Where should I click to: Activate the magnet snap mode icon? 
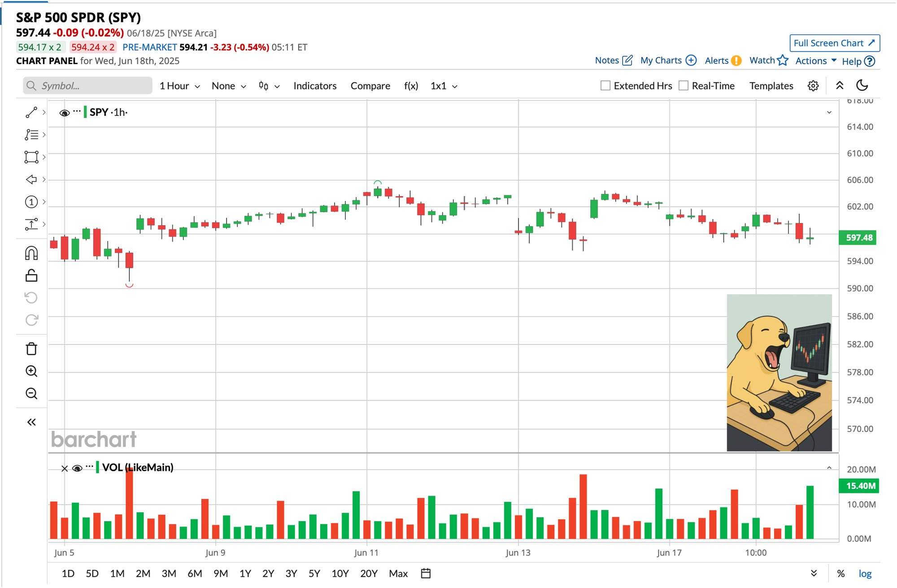coord(31,253)
